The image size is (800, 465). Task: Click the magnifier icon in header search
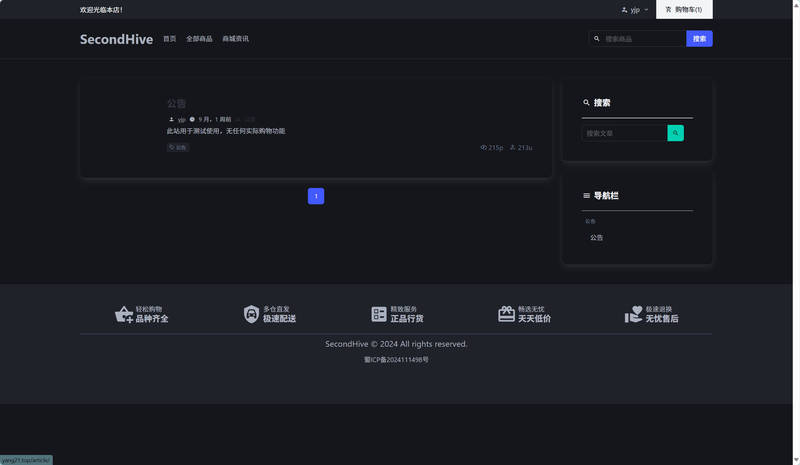point(596,39)
